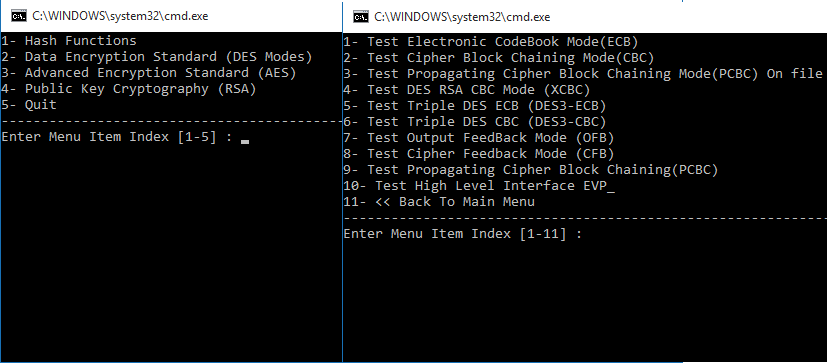
Task: Click the Public Key Cryptography (RSA) line
Action: [129, 89]
